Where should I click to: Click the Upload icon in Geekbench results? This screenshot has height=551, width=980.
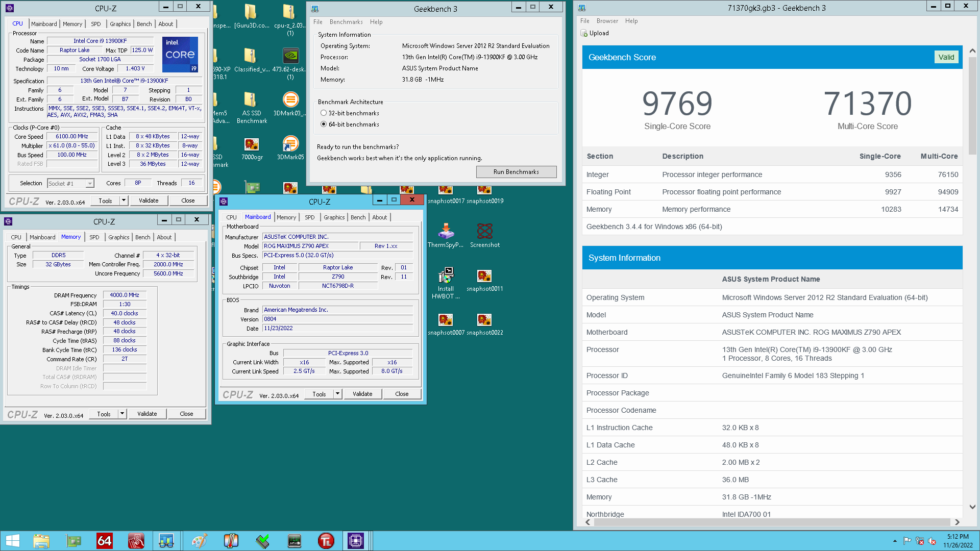pos(584,33)
